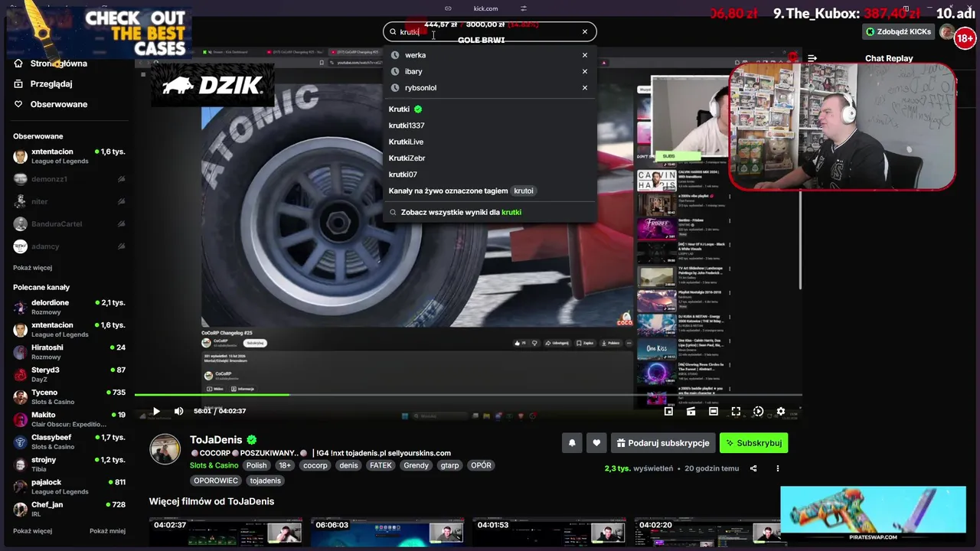Enter fullscreen mode in video player

736,411
